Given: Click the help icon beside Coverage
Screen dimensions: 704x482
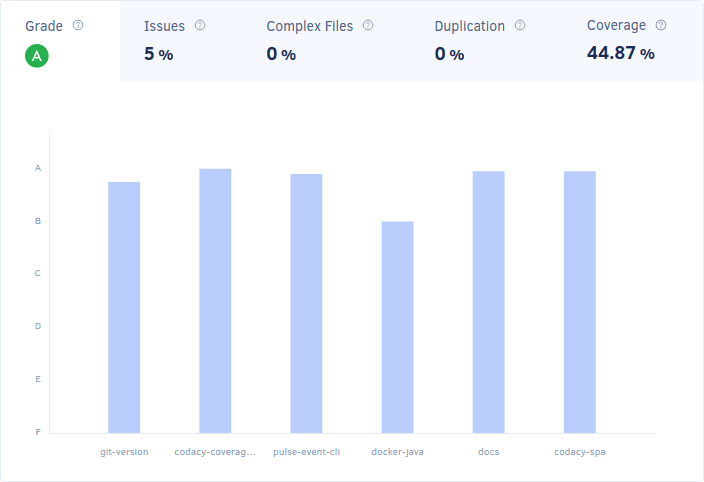Looking at the screenshot, I should coord(661,25).
